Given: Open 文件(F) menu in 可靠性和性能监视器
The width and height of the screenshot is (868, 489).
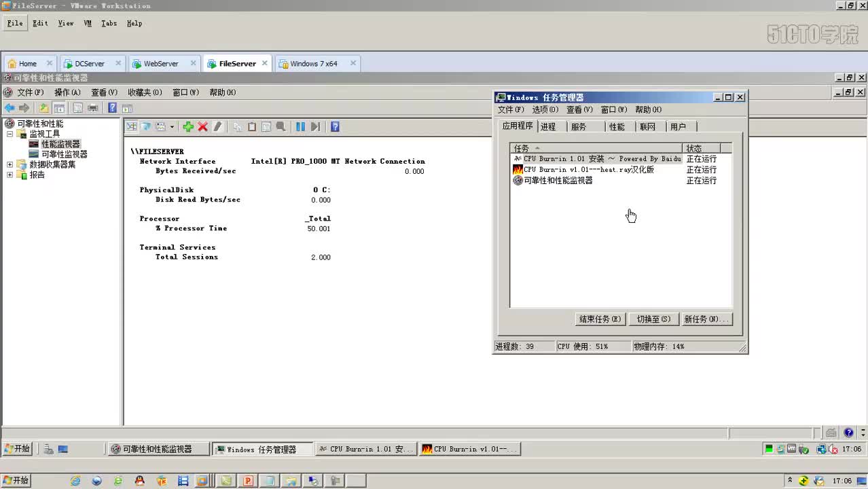Looking at the screenshot, I should pyautogui.click(x=30, y=92).
